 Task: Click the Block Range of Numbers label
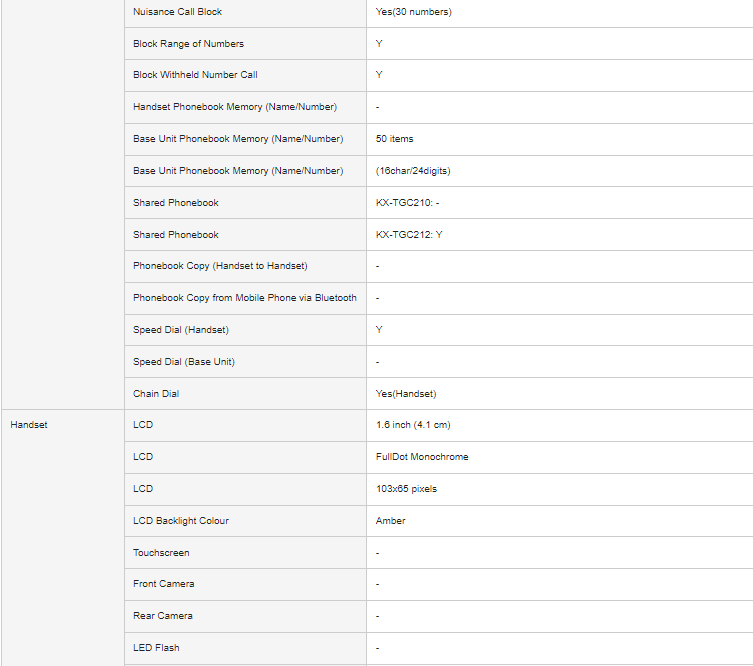[188, 44]
